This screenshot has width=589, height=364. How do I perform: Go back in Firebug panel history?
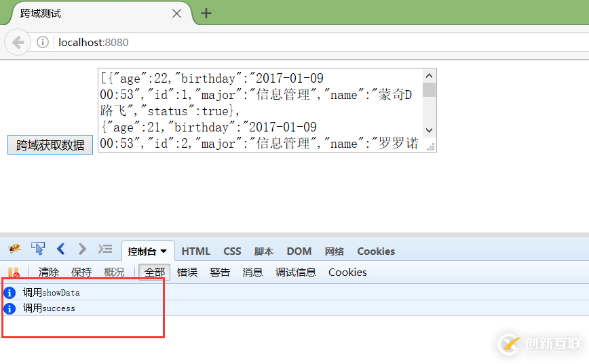tap(61, 248)
